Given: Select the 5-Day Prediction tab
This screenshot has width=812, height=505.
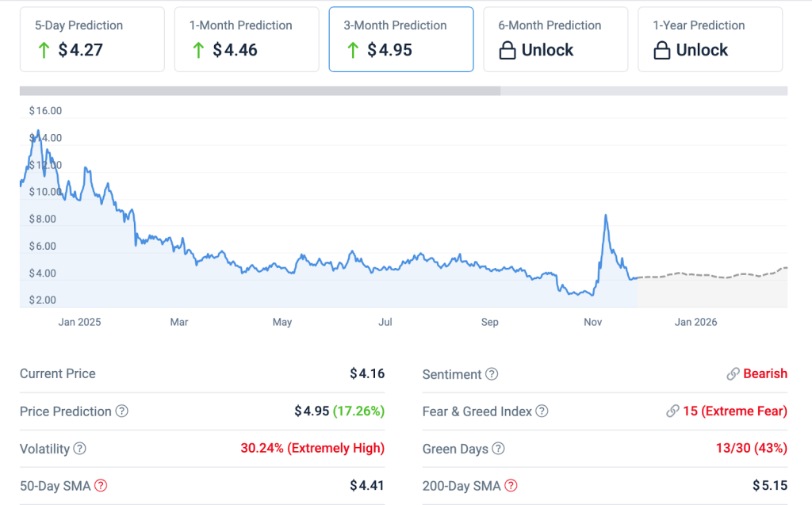Looking at the screenshot, I should tap(90, 40).
